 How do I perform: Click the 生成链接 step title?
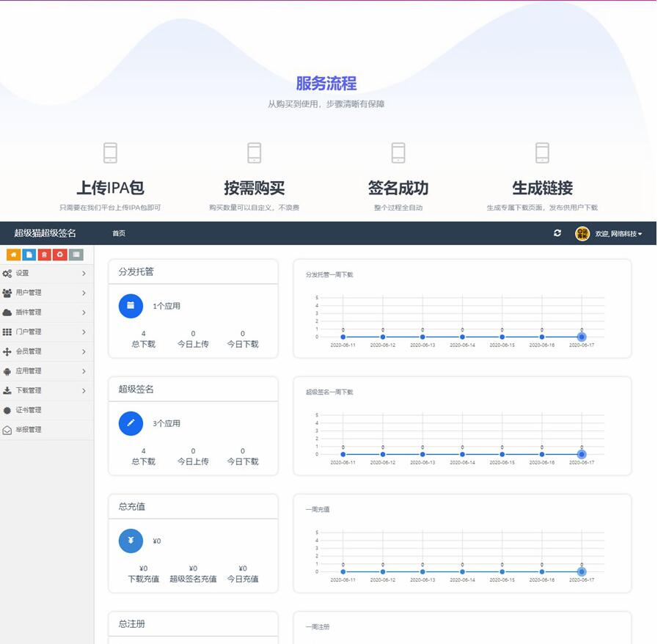point(542,188)
